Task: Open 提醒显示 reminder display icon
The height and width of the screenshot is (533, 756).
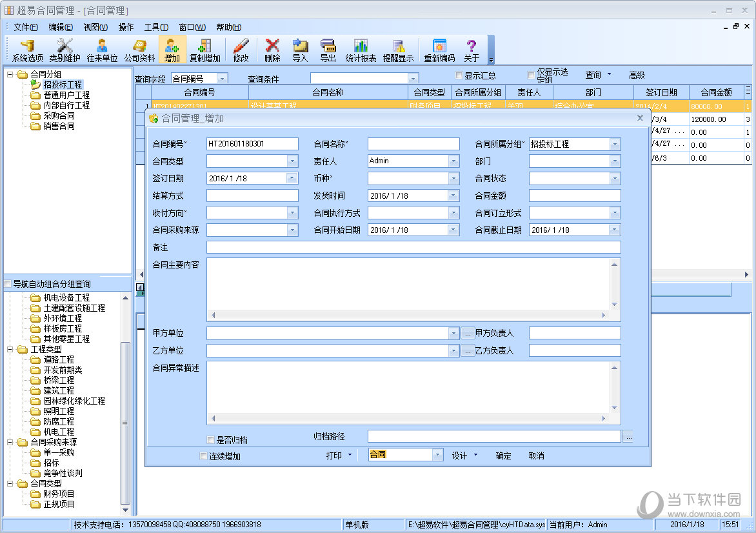Action: click(x=398, y=50)
